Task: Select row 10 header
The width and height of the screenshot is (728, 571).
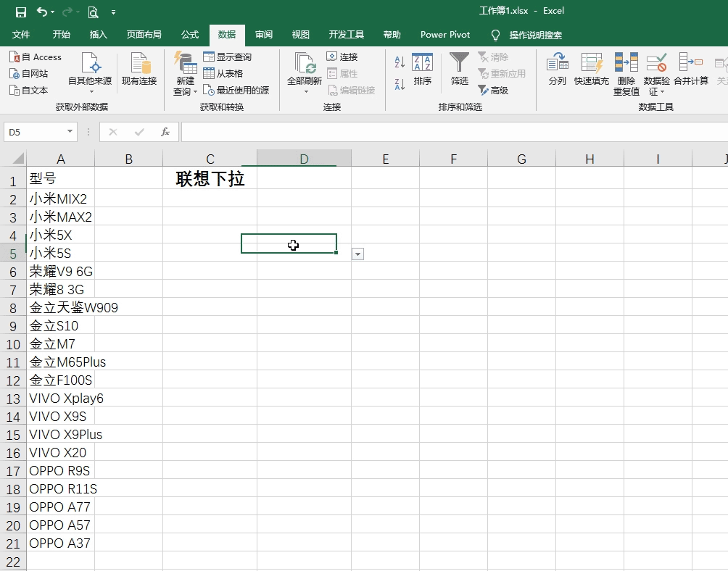Action: click(13, 345)
